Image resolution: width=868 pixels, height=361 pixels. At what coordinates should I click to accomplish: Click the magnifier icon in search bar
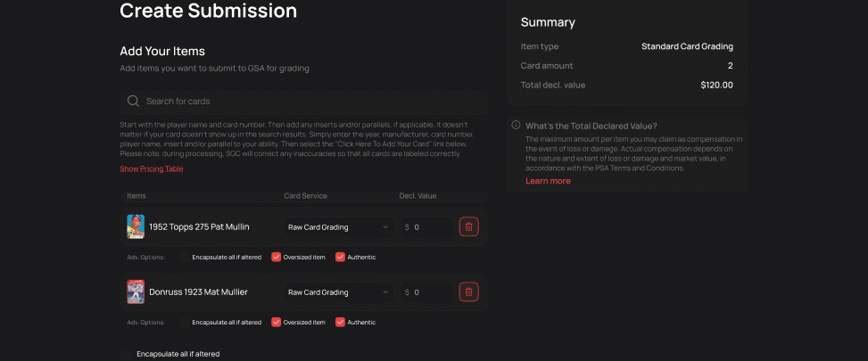click(x=133, y=102)
